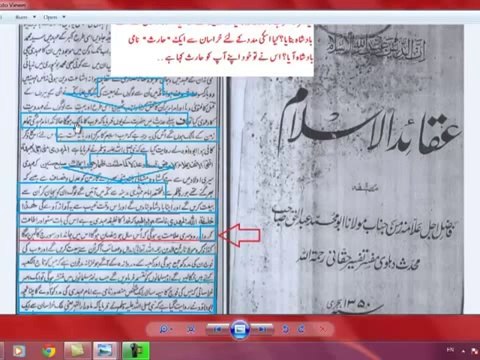Open Sticky Notes from the taskbar
480x360 pixels.
pyautogui.click(x=78, y=351)
